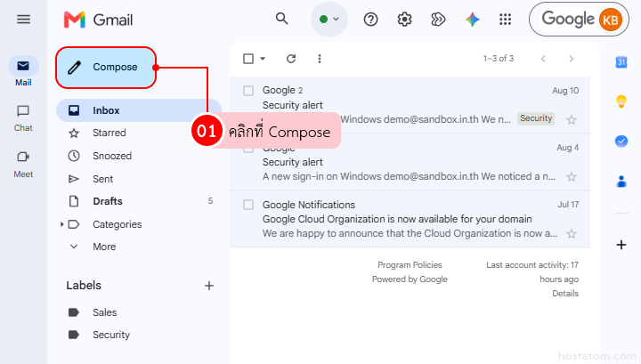Open the Contacts side panel icon
Viewport: 641px width, 364px height.
click(621, 181)
